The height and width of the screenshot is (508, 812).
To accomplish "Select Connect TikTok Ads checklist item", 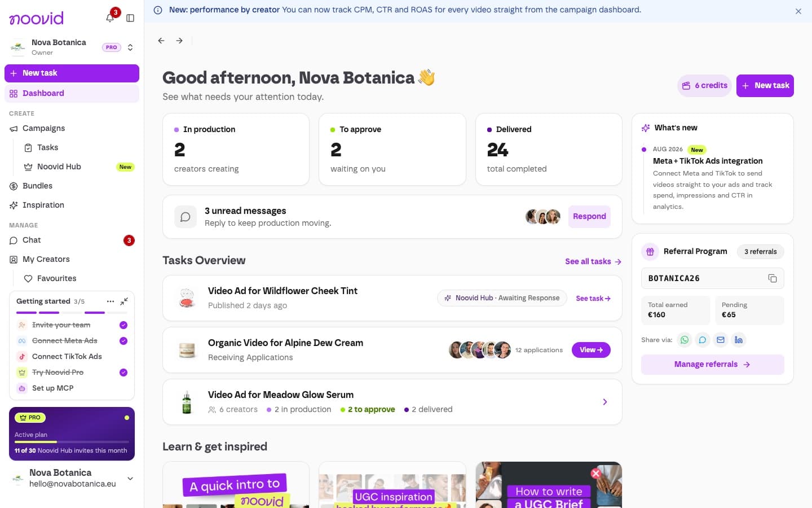I will pyautogui.click(x=72, y=357).
